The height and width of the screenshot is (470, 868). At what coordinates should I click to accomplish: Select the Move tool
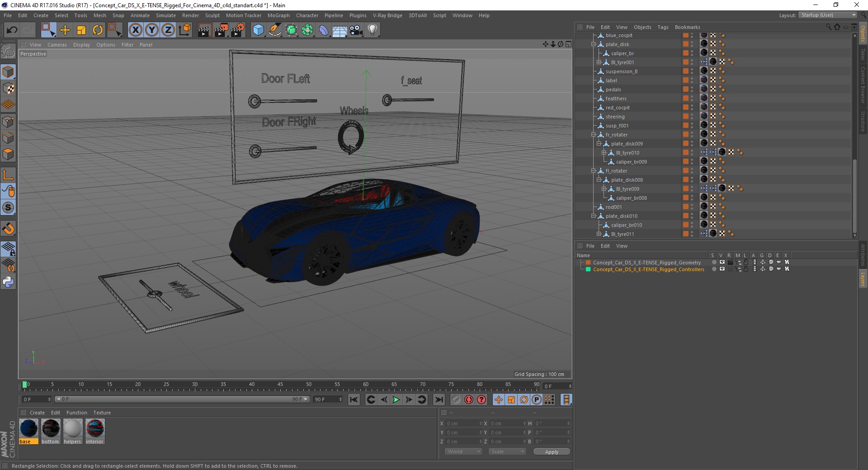65,30
